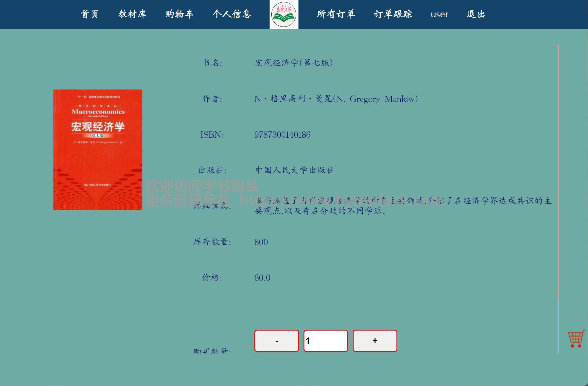Image resolution: width=588 pixels, height=386 pixels.
Task: Open 订单跟踪 order tracking
Action: click(x=393, y=14)
